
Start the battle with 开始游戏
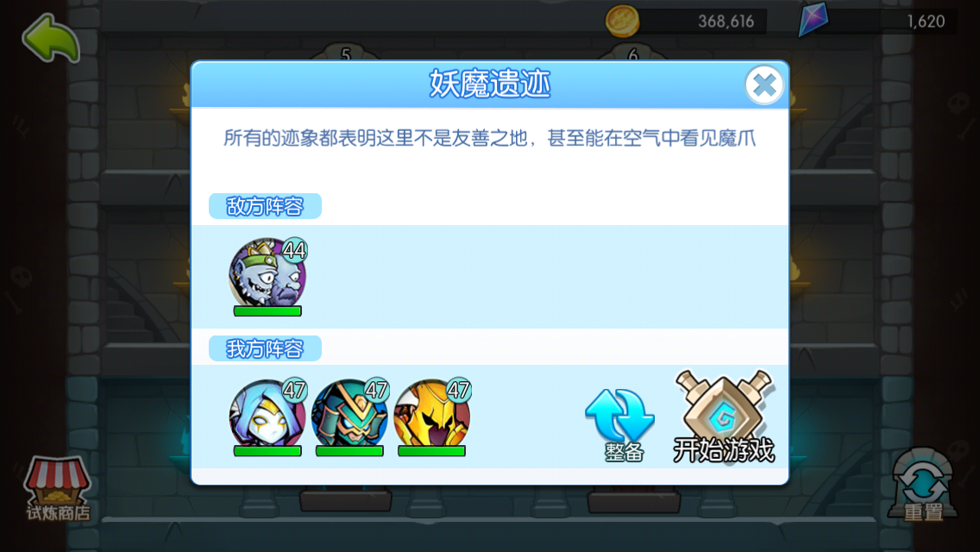(x=724, y=417)
